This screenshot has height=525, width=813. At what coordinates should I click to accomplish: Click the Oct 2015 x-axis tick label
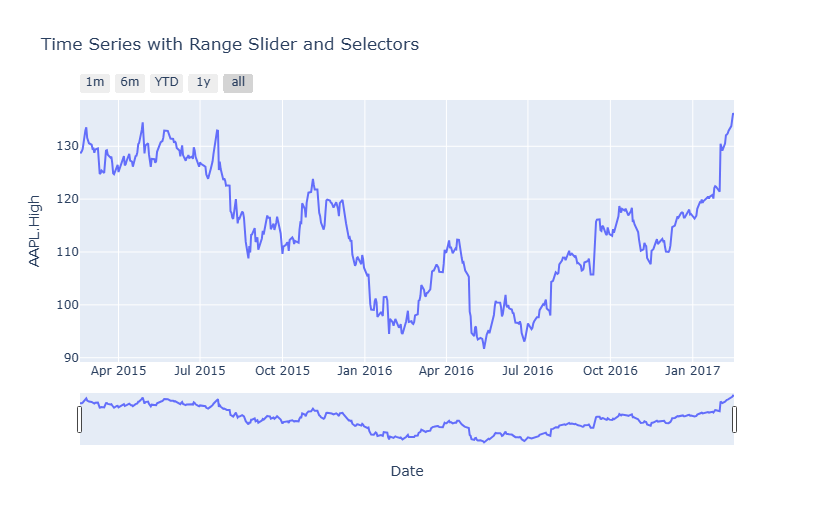pyautogui.click(x=282, y=371)
